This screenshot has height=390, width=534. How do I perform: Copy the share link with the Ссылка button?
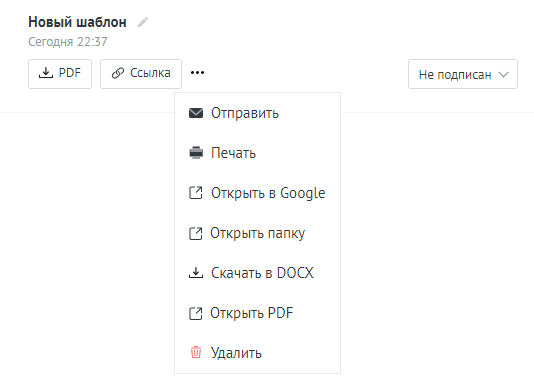(x=141, y=74)
